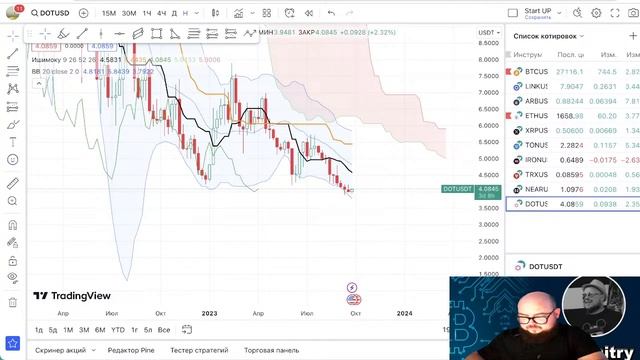640x360 pixels.
Task: Set the 1М date range
Action: pyautogui.click(x=68, y=330)
